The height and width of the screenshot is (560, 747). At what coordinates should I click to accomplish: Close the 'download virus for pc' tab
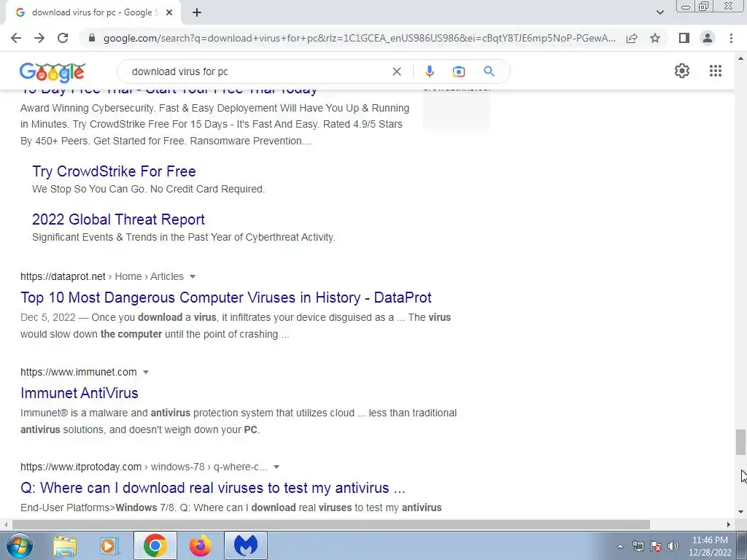click(x=169, y=12)
